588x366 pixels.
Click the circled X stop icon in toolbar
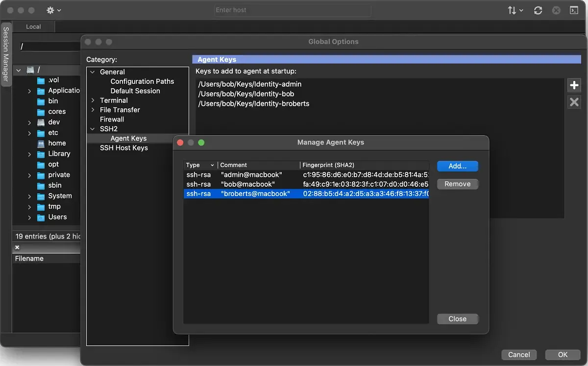556,10
